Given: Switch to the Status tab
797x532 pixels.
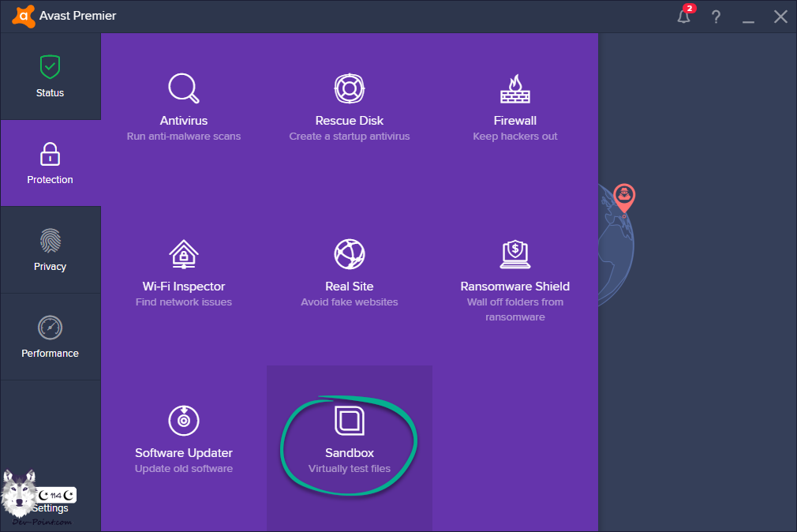Looking at the screenshot, I should tap(50, 77).
